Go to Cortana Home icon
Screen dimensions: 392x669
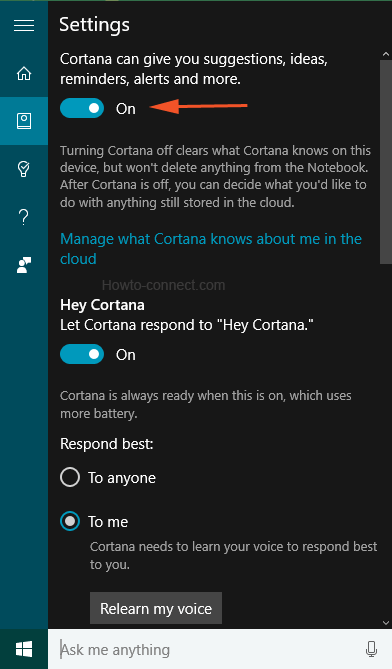coord(24,73)
